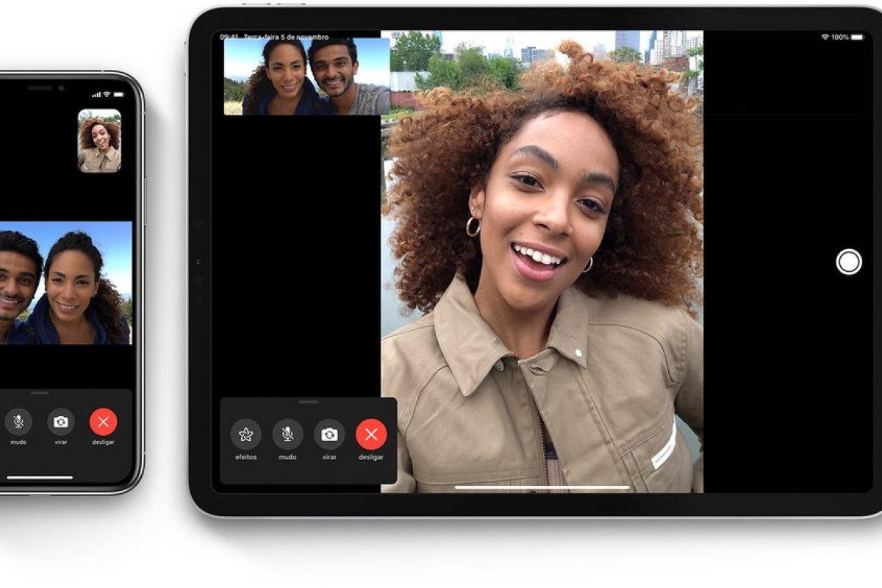The height and width of the screenshot is (588, 882).
Task: Select virar to flip the iPad camera
Action: [x=329, y=435]
